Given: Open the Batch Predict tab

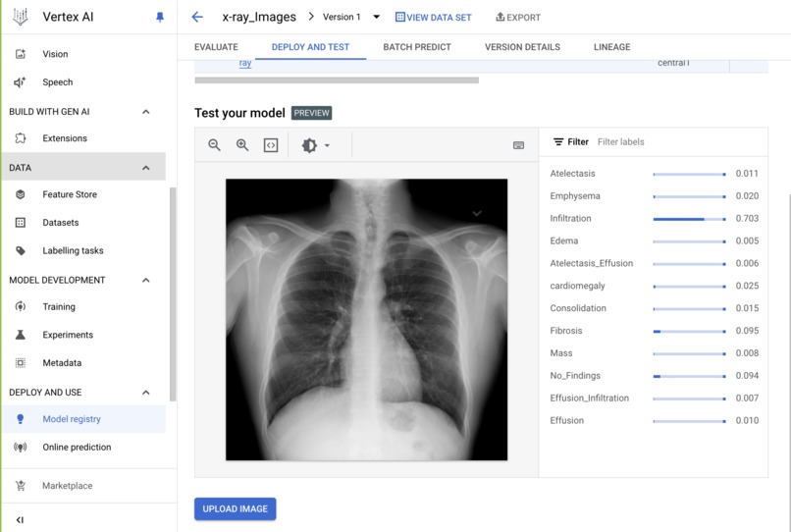Looking at the screenshot, I should 417,47.
